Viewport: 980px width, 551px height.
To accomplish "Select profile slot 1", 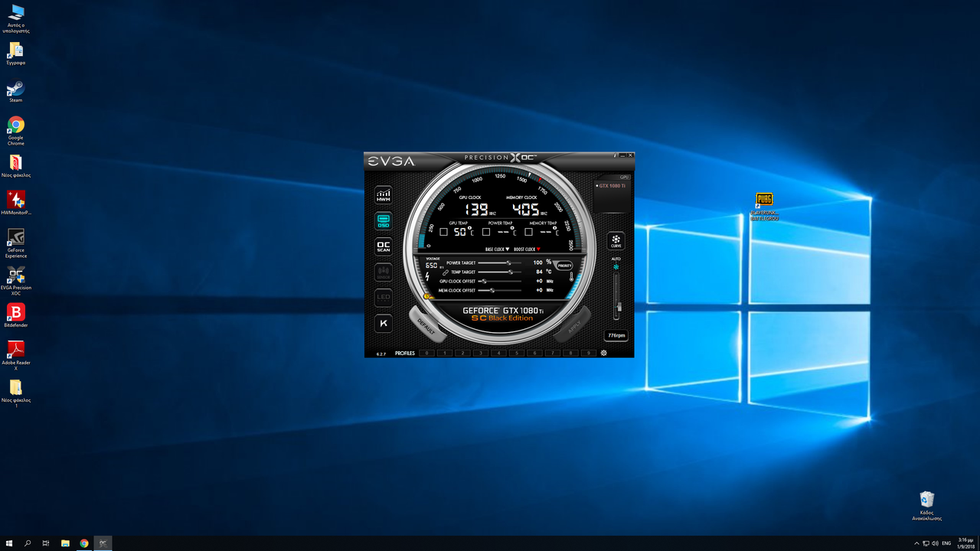I will point(444,353).
